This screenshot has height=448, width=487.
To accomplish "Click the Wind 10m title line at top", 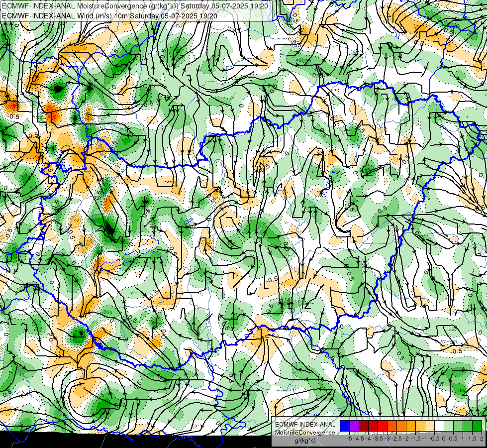I will [109, 16].
